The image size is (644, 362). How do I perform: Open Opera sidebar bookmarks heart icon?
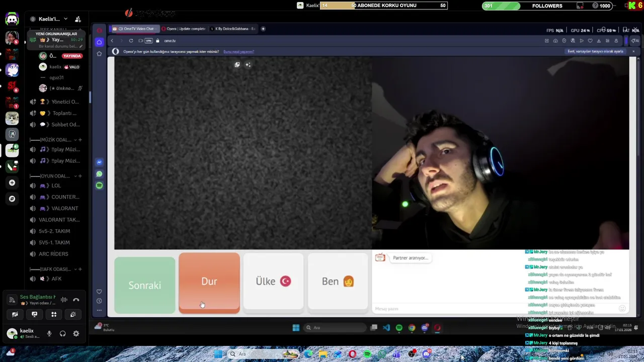coord(99,292)
